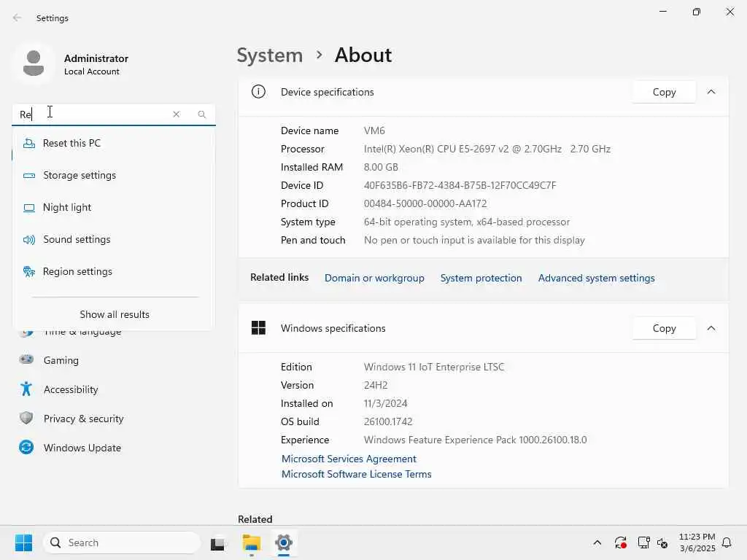Copy the Device specifications

[664, 92]
